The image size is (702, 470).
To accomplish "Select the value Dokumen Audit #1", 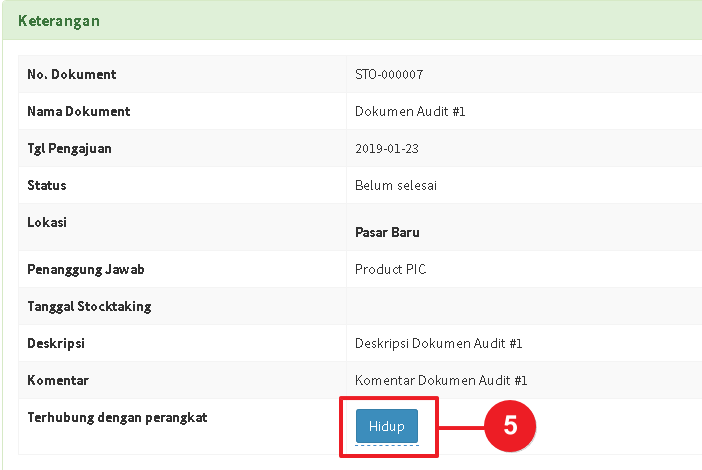I will [x=410, y=111].
